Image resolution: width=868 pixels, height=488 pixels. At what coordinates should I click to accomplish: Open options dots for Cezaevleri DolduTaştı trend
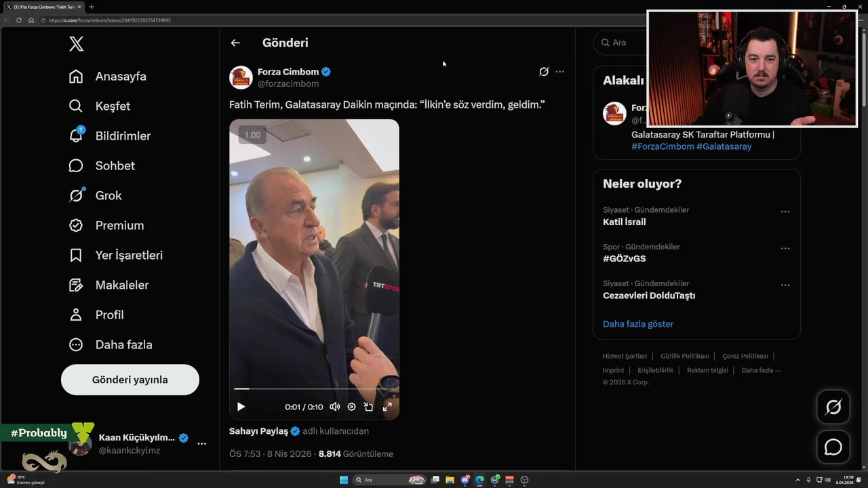point(785,285)
